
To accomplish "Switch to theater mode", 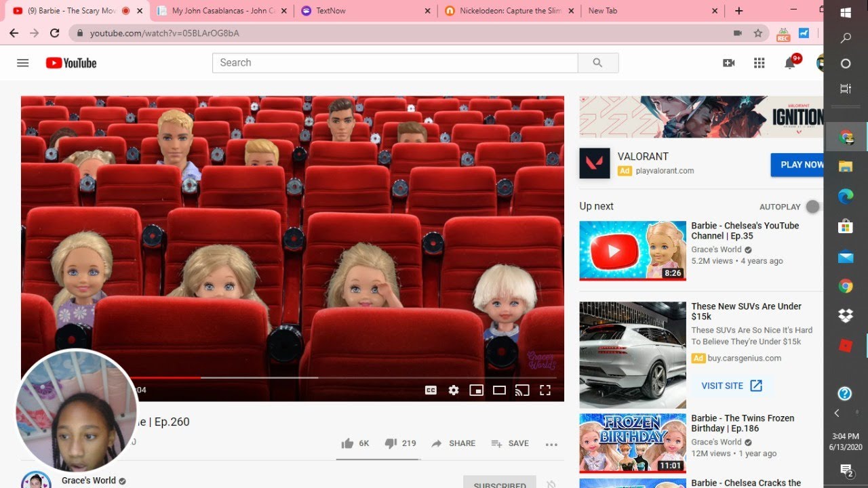I will coord(500,390).
